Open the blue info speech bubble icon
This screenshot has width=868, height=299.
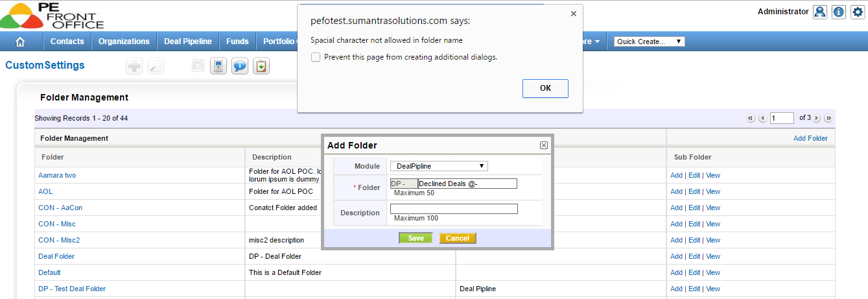point(240,66)
